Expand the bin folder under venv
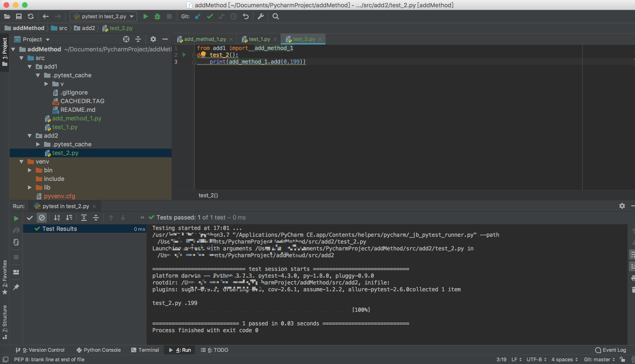Viewport: 635px width, 364px height. [30, 170]
